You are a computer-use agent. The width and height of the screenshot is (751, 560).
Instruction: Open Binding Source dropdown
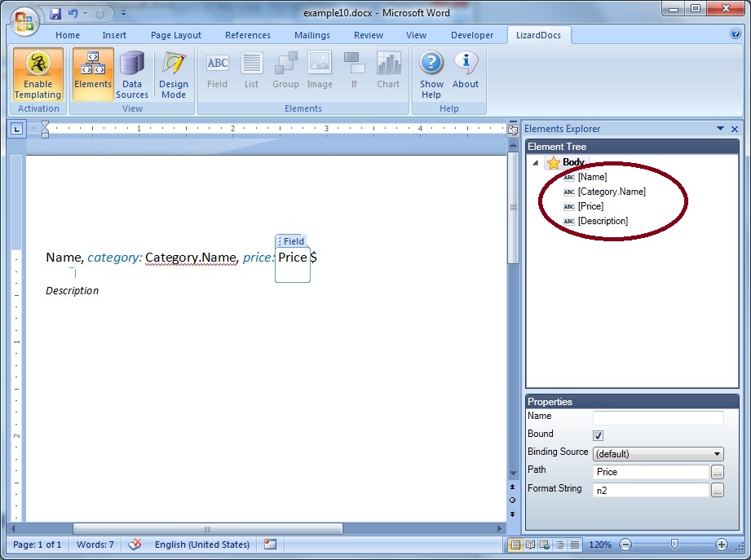pos(658,454)
